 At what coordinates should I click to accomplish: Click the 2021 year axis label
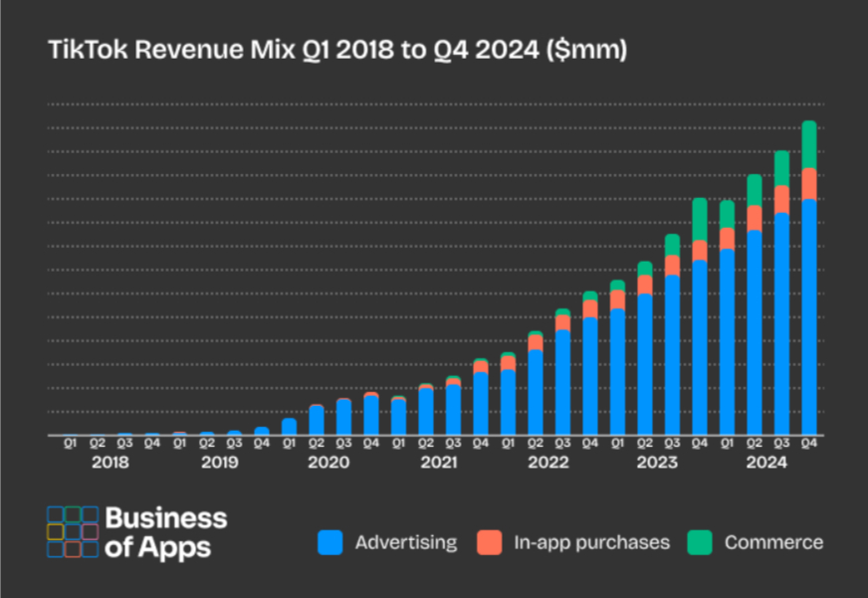pos(439,462)
